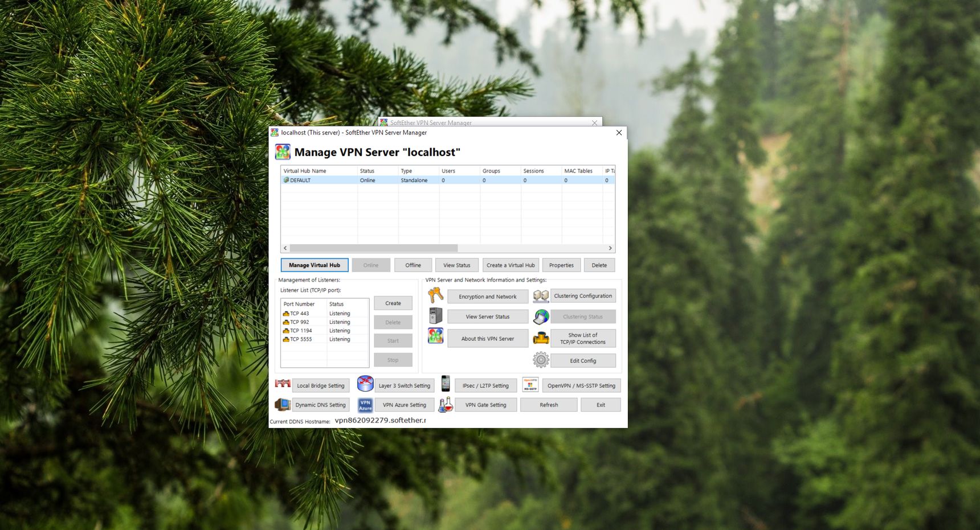The width and height of the screenshot is (980, 530).
Task: Create a new listener port
Action: (393, 303)
